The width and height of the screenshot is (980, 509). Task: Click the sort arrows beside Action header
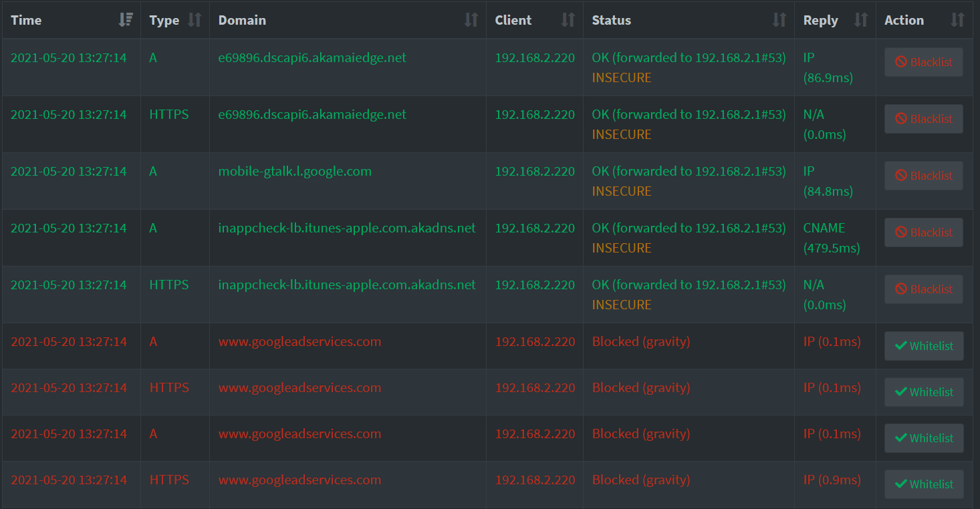coord(958,20)
